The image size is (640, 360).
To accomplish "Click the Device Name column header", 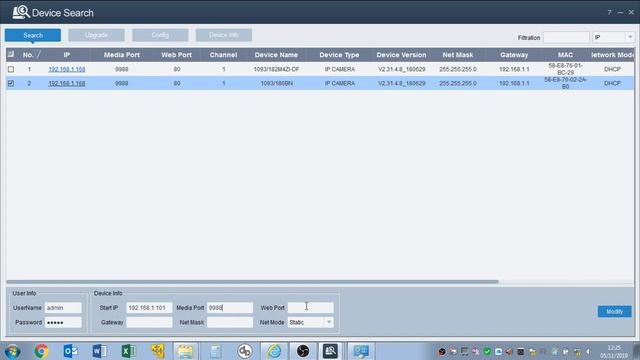I will 276,55.
